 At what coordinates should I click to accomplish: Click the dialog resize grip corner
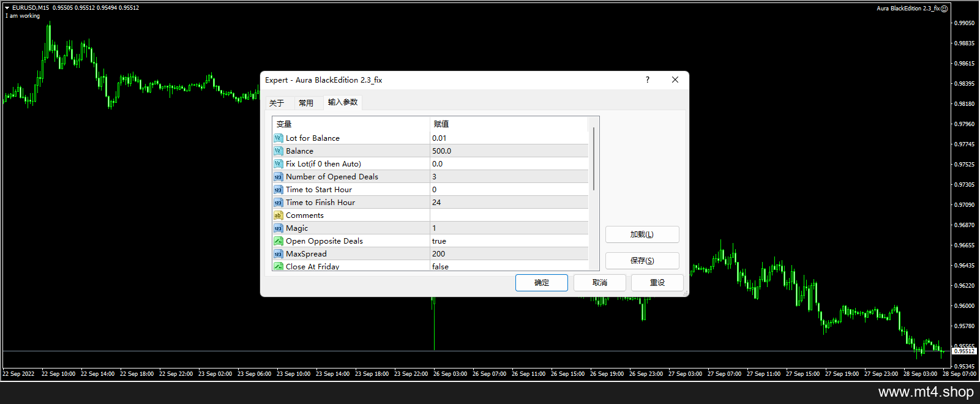point(686,294)
